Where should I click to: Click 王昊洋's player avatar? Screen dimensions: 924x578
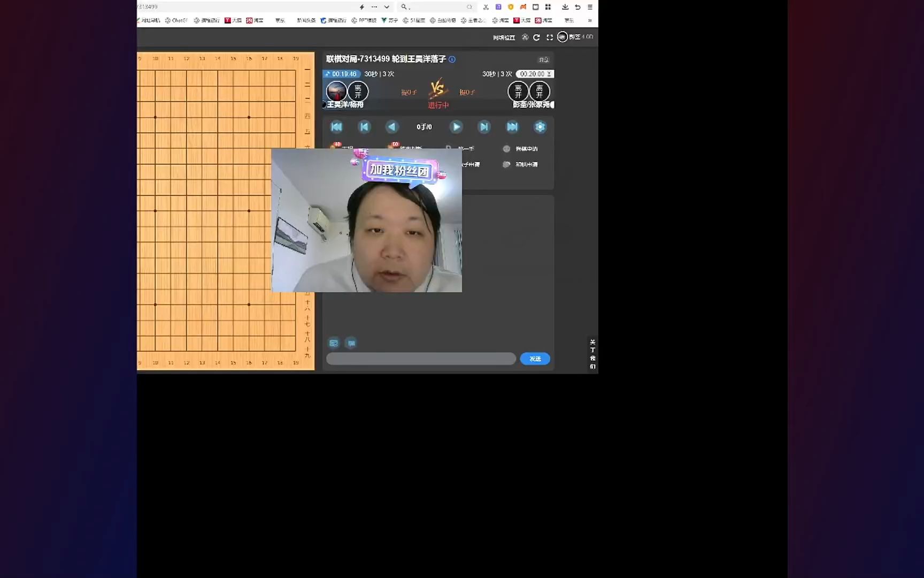[x=336, y=92]
